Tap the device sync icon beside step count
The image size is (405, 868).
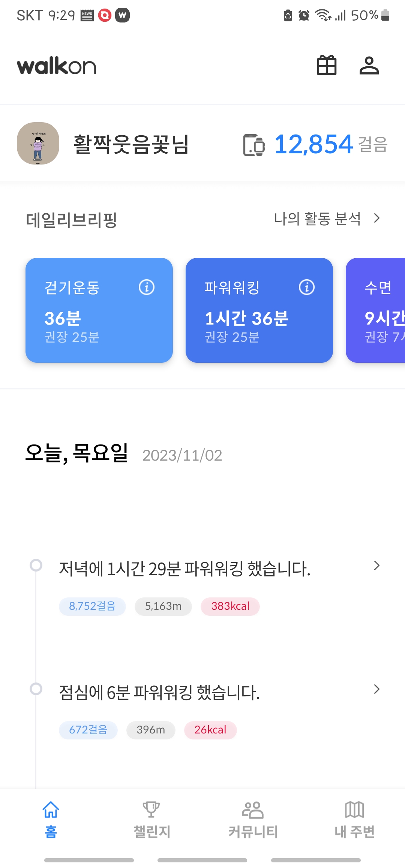point(254,145)
